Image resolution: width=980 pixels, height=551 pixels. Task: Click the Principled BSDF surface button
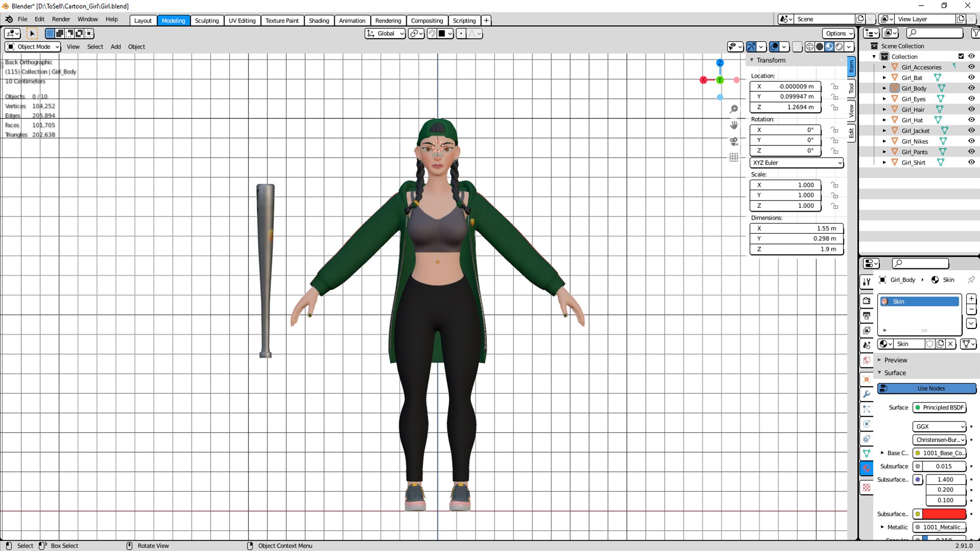click(x=939, y=408)
